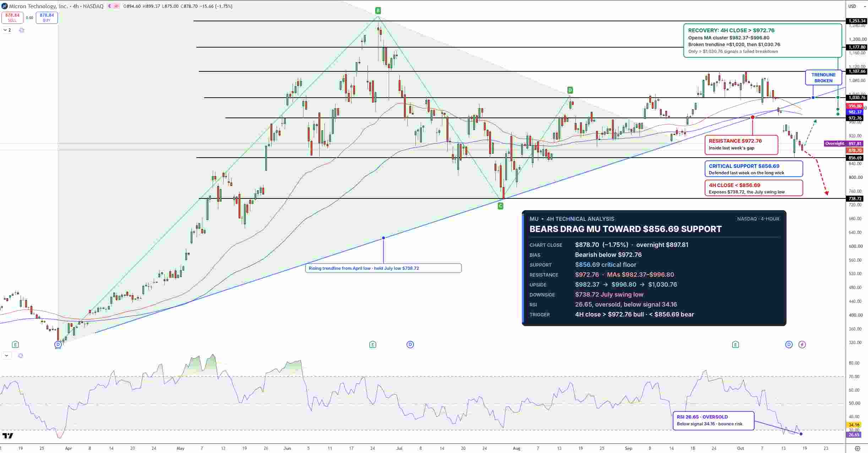Open the dividend D marker in early July
The height and width of the screenshot is (453, 868).
coord(410,344)
